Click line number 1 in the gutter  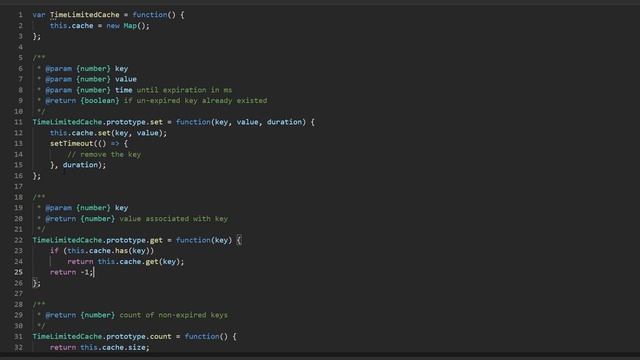click(x=20, y=15)
